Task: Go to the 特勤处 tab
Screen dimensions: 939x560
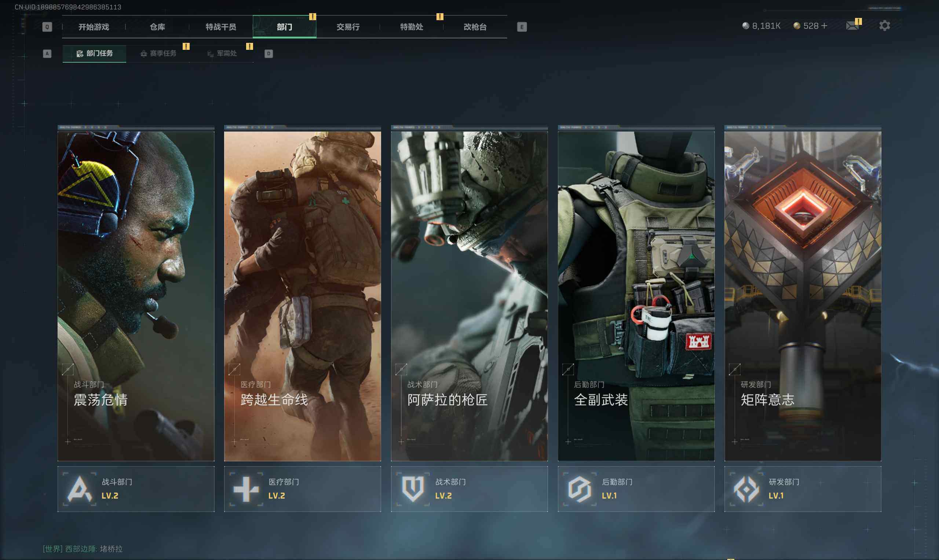Action: (411, 27)
